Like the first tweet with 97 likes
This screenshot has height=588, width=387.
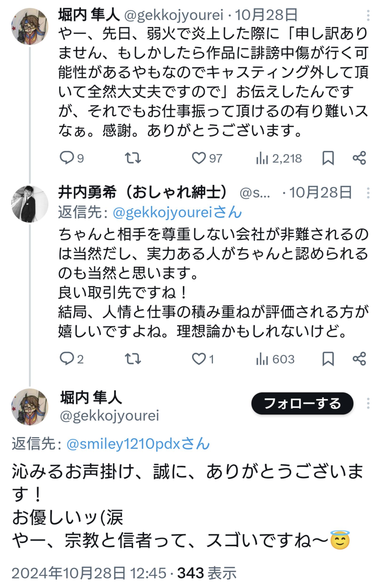(x=199, y=158)
